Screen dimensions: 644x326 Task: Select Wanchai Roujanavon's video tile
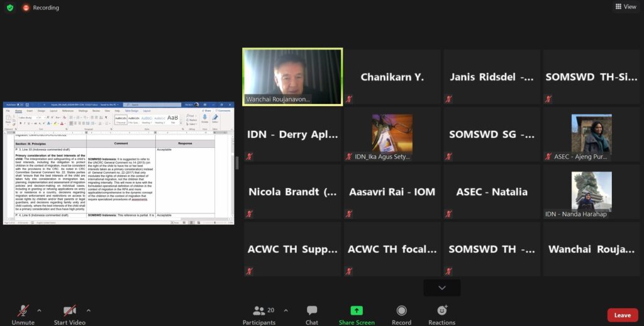[292, 77]
